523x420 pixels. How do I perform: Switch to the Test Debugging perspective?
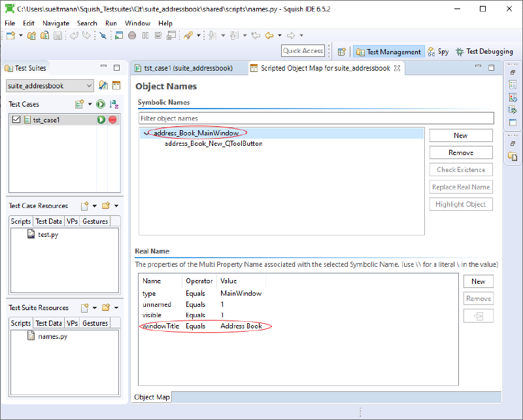point(484,52)
